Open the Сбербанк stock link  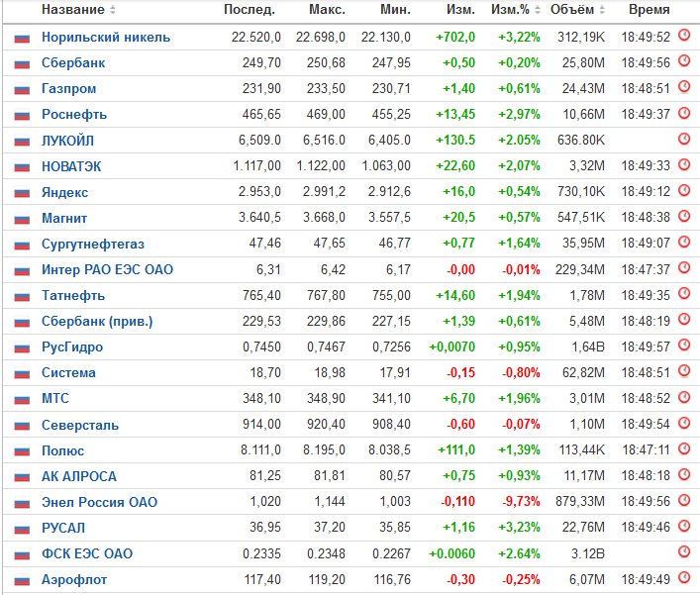click(73, 62)
